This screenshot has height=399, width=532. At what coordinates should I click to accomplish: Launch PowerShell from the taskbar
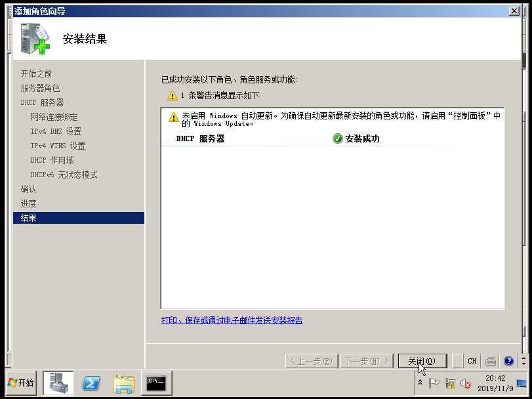(x=91, y=383)
